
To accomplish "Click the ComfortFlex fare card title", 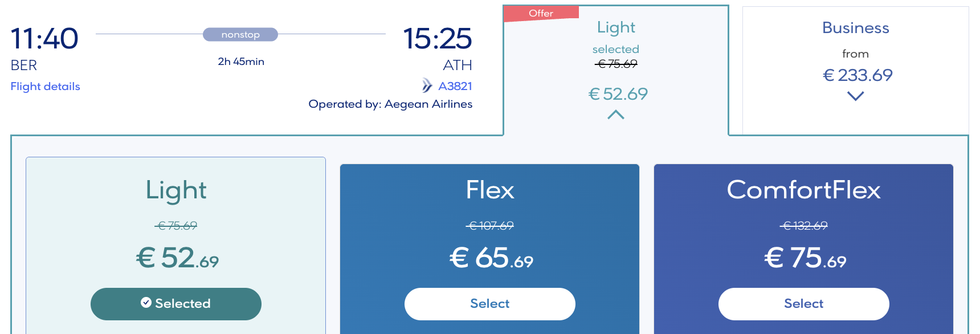I will point(803,190).
